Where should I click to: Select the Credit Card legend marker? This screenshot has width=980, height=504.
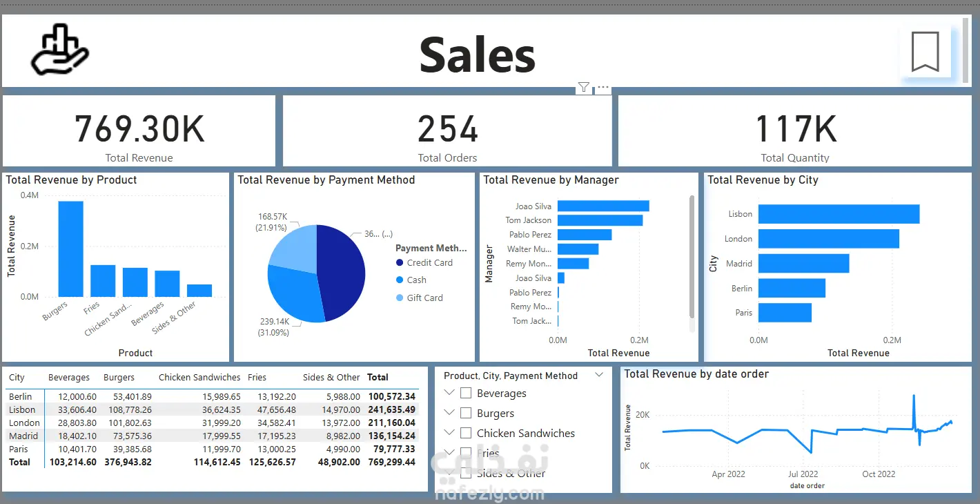(x=400, y=262)
